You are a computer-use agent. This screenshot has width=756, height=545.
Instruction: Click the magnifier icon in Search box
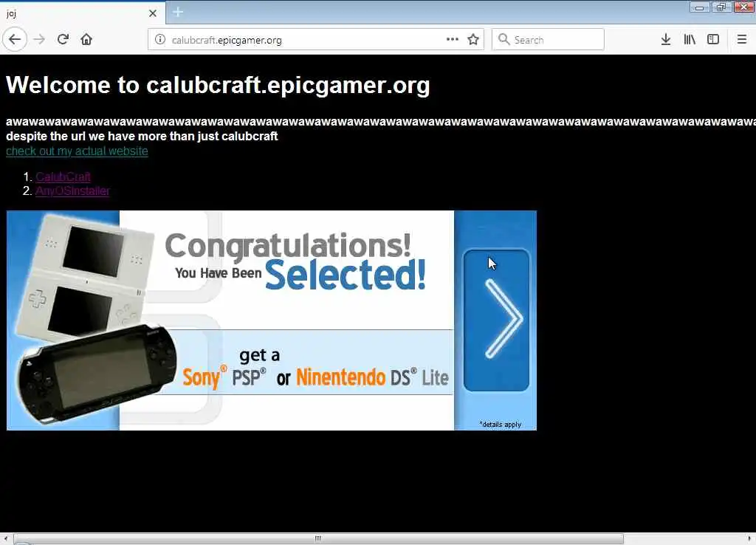tap(504, 40)
